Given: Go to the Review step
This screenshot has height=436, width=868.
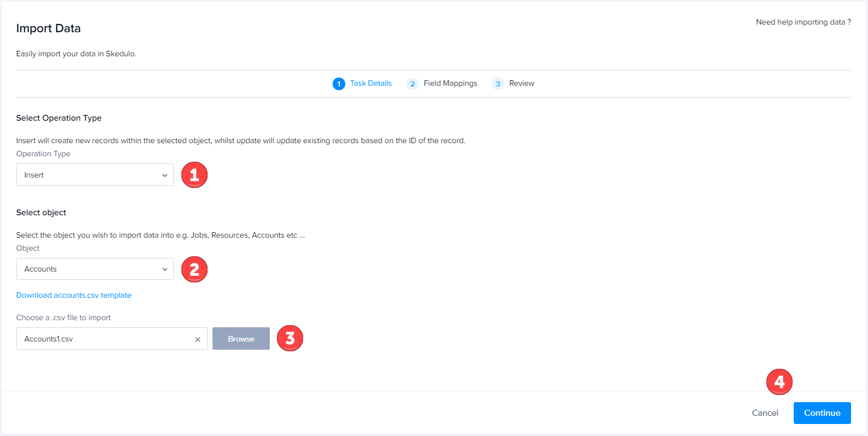Looking at the screenshot, I should coord(513,84).
